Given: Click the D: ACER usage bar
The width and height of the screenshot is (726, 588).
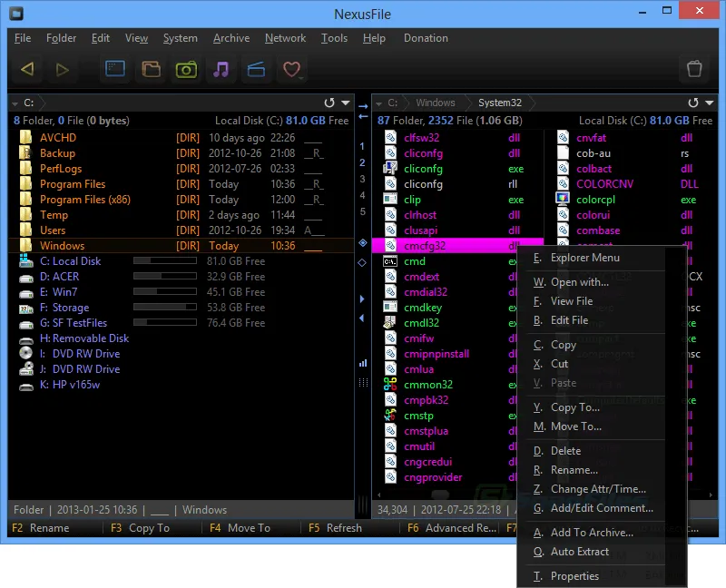Looking at the screenshot, I should click(165, 276).
